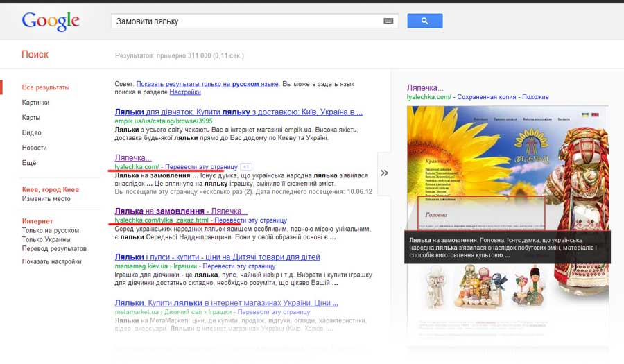
Task: Click the green URL 'empik.ua/ua/catalog/browse/3995'
Action: 164,121
